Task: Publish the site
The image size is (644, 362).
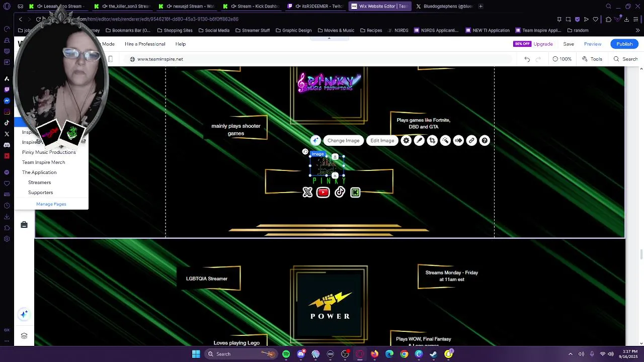Action: [x=624, y=44]
